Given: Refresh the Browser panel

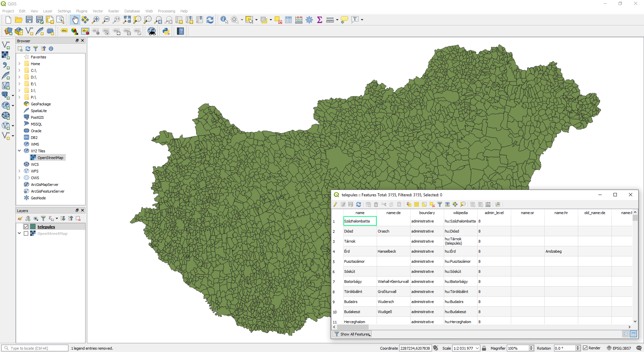Looking at the screenshot, I should [28, 49].
